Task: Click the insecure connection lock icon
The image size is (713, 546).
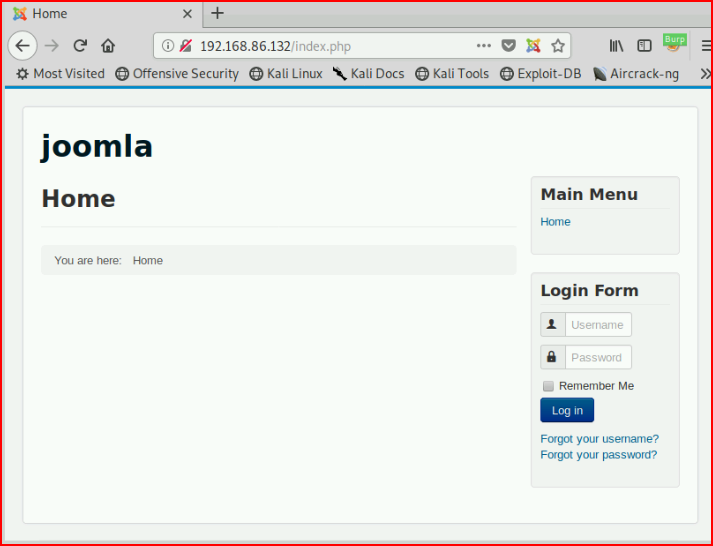Action: (186, 45)
